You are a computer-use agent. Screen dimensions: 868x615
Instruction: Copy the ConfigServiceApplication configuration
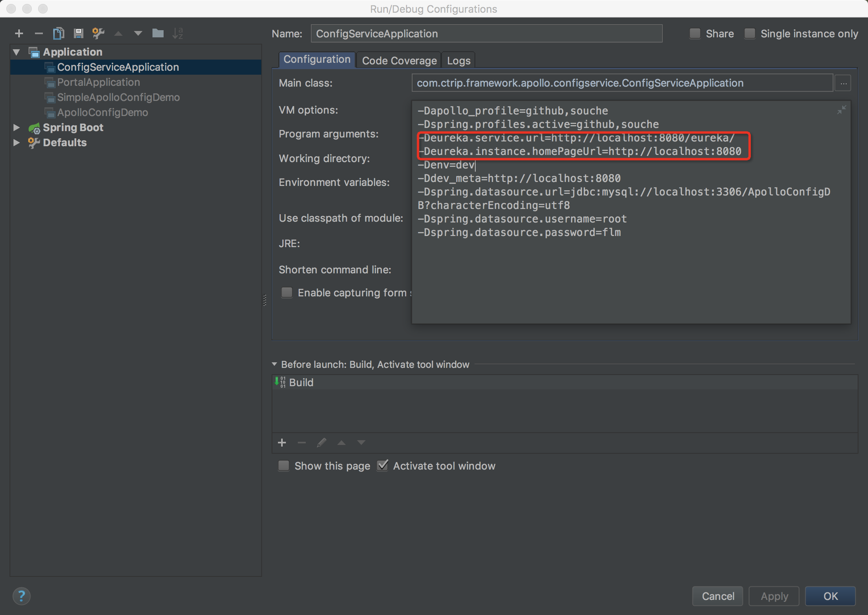(x=58, y=33)
